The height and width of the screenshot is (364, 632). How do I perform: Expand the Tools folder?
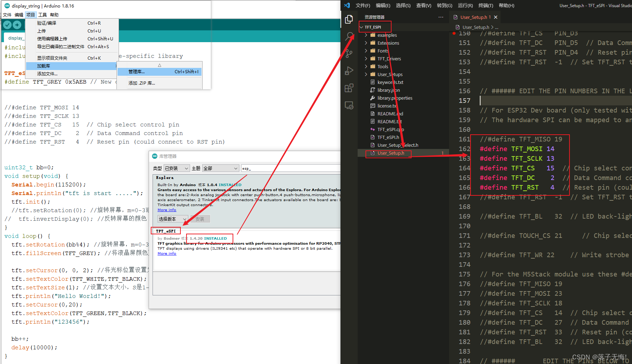(x=366, y=66)
